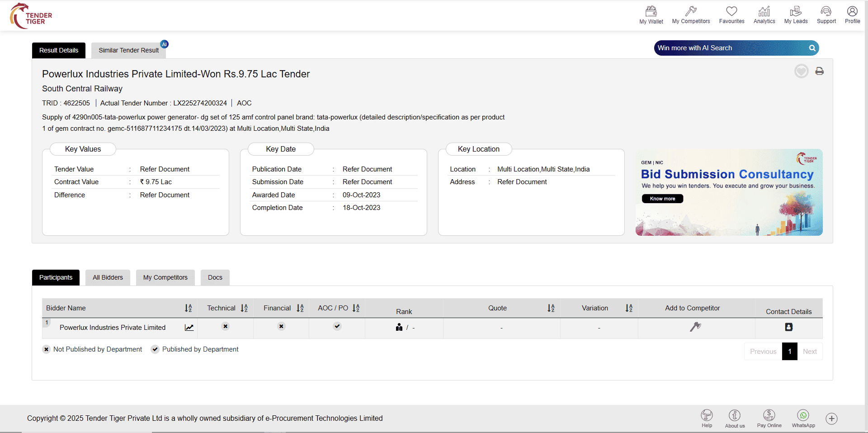Open My Leads icon
Screen dimensions: 868x433
pos(796,12)
